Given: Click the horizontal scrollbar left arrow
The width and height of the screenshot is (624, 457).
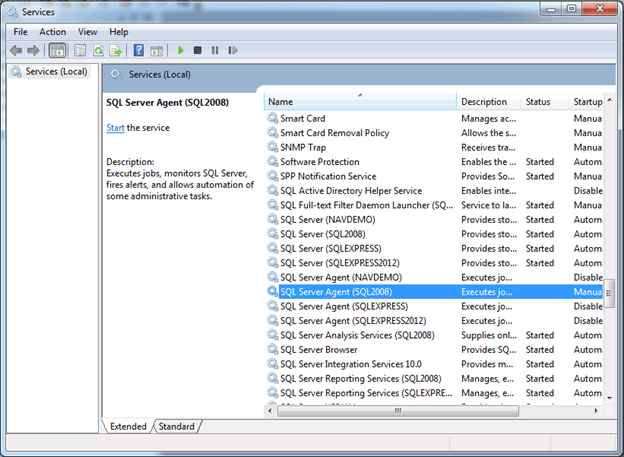Looking at the screenshot, I should click(270, 410).
